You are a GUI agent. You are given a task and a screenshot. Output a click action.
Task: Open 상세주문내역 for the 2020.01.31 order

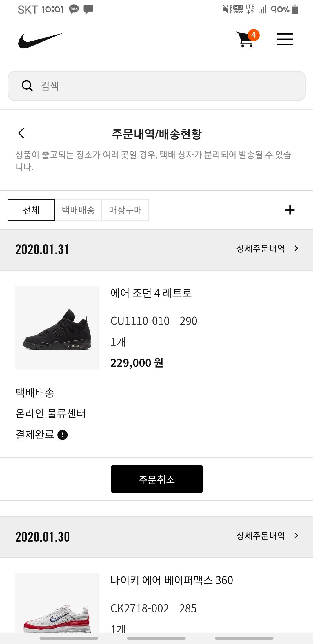[x=267, y=249]
